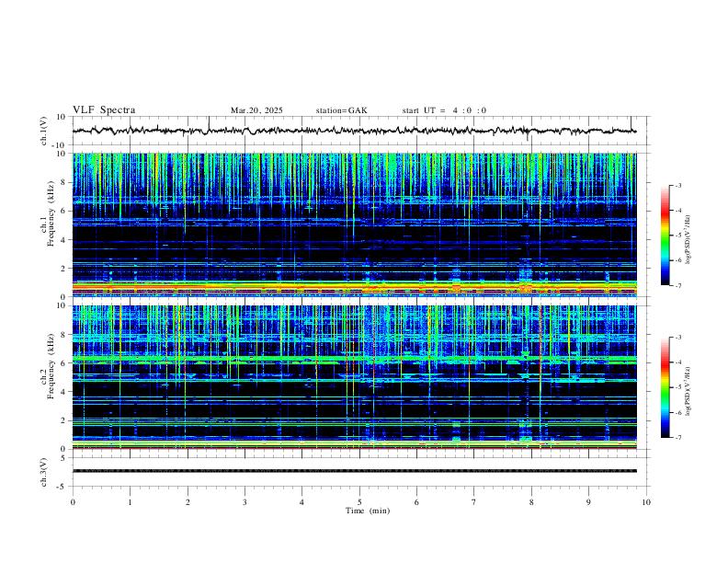Viewport: 728px width, 563px height.
Task: Click the 'VLF Spectra' title text
Action: (104, 110)
